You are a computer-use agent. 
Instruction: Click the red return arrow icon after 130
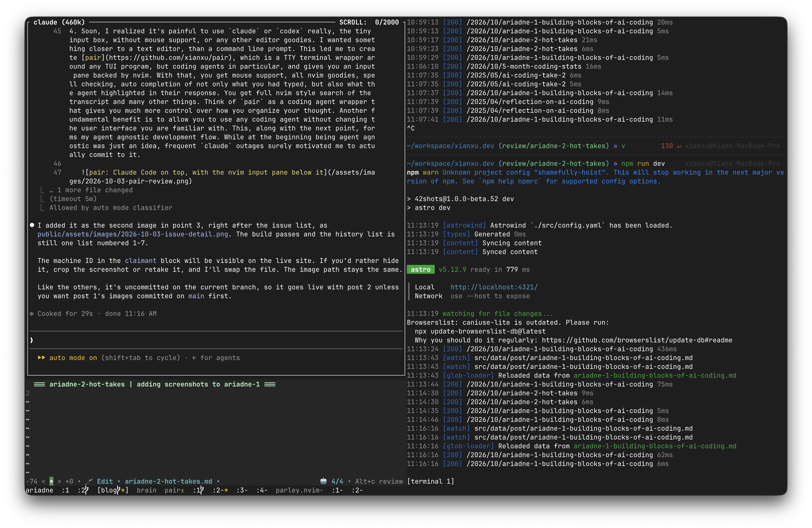[679, 146]
